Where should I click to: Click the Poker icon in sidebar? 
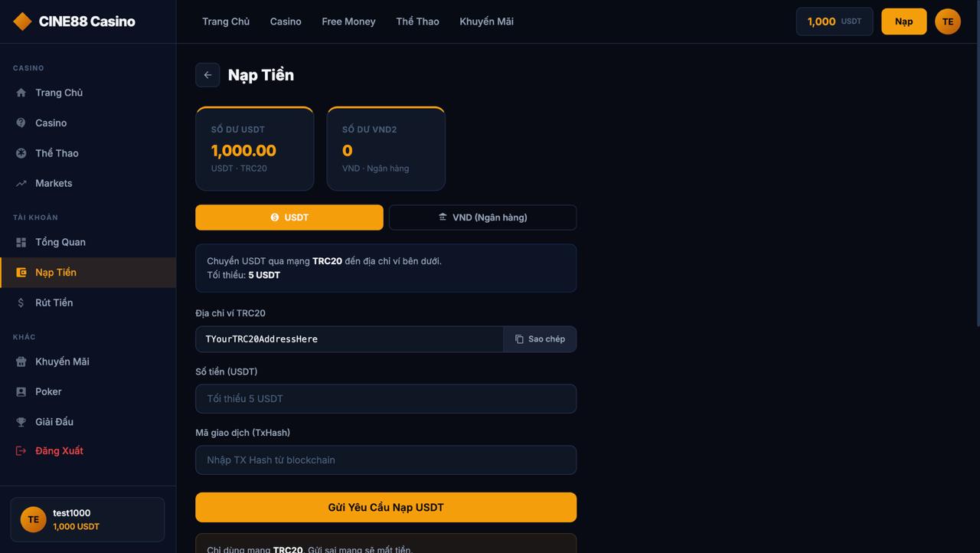tap(21, 391)
